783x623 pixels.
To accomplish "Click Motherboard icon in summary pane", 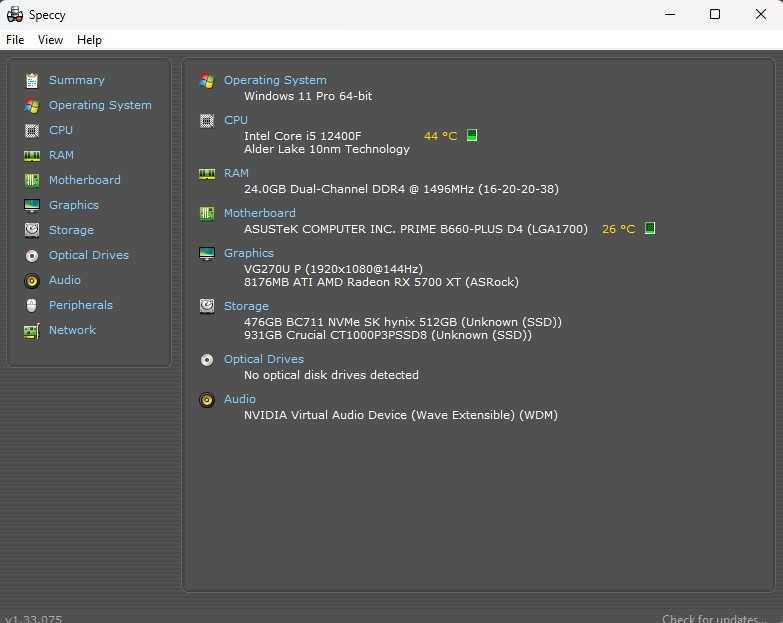I will point(207,214).
